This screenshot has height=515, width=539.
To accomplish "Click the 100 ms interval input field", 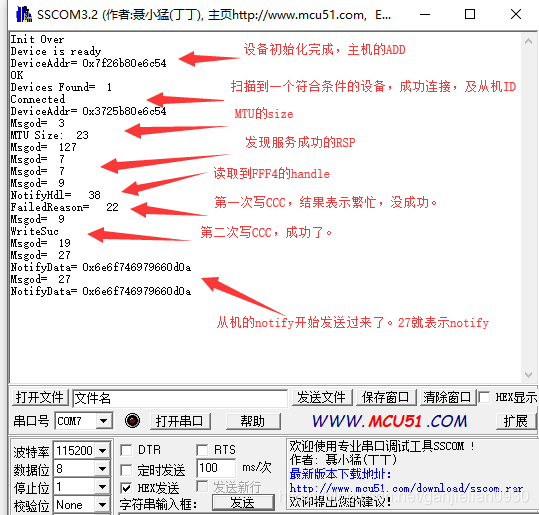I will (216, 468).
